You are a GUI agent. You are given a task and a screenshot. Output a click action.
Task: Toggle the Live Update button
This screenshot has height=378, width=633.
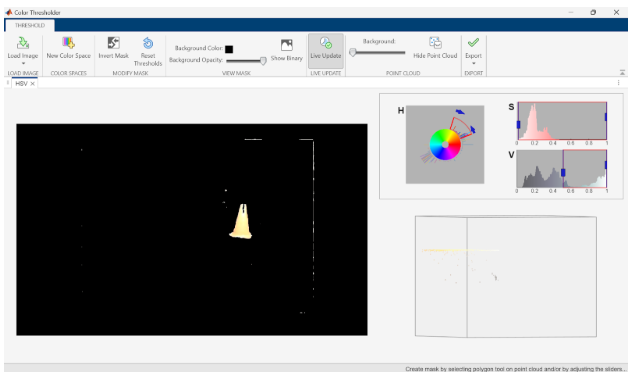pos(326,50)
